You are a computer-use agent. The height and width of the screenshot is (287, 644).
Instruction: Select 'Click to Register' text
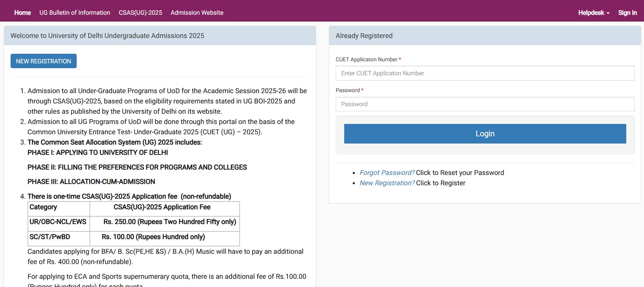click(x=441, y=183)
